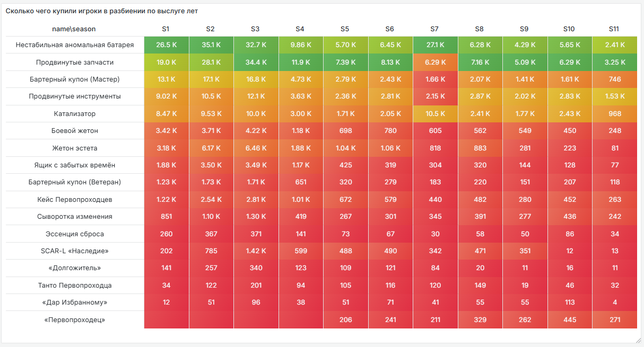This screenshot has width=644, height=347.
Task: Click the S10 cell in the «Первопроходец» row
Action: pos(569,320)
